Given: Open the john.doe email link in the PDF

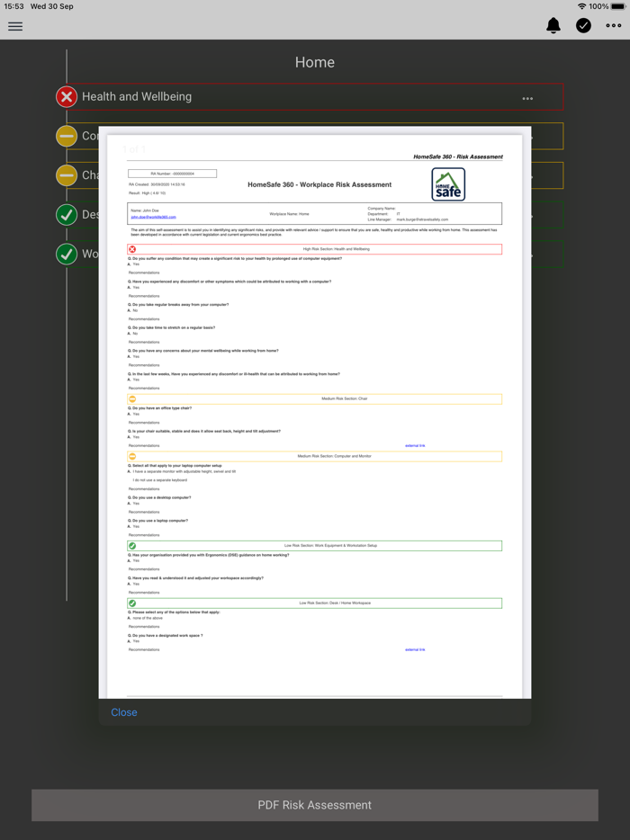Looking at the screenshot, I should tap(153, 217).
